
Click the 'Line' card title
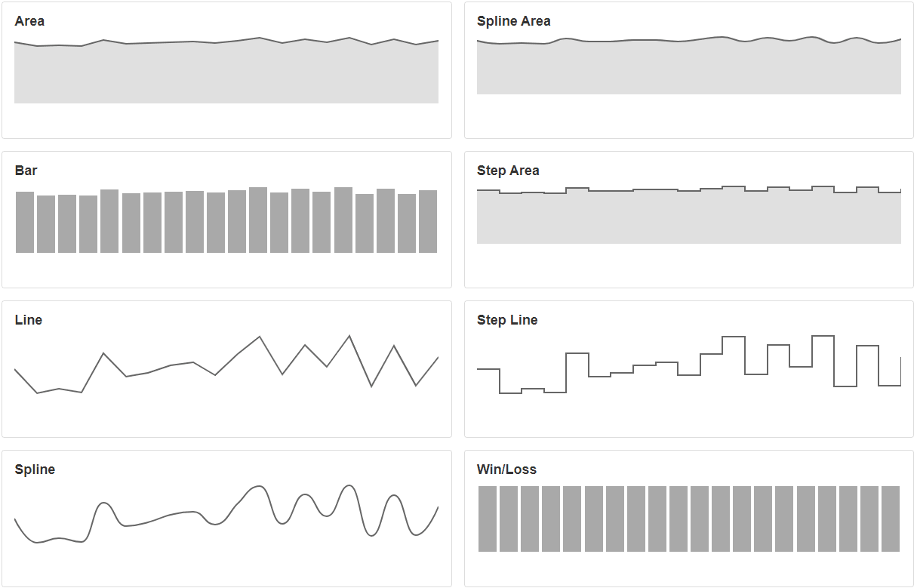click(29, 320)
